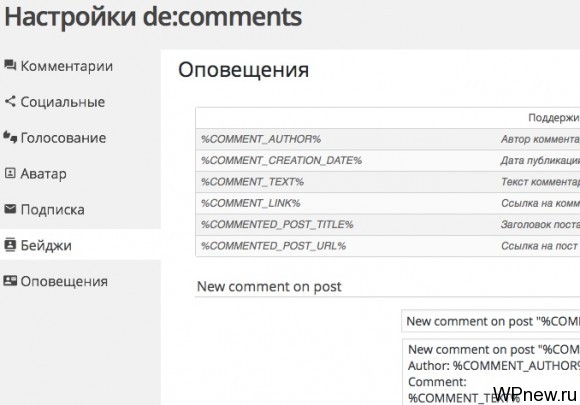
Task: Click the %COMMENT_AUTHOR% variable row
Action: 388,139
